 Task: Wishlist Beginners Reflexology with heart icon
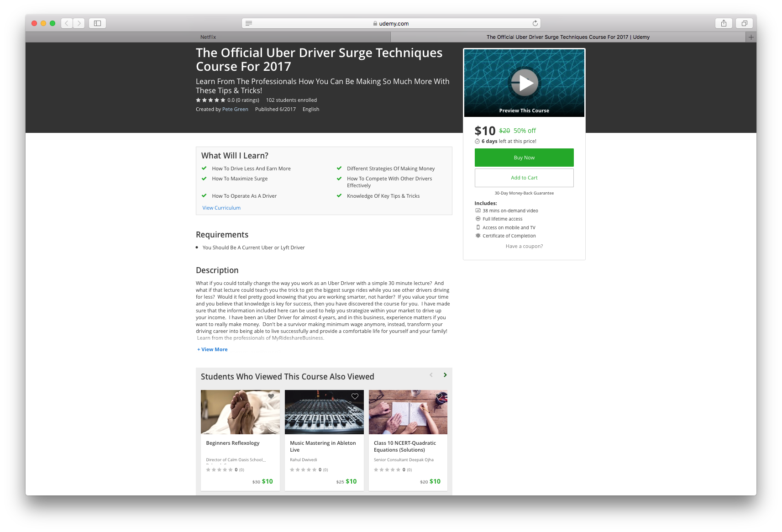(x=271, y=396)
